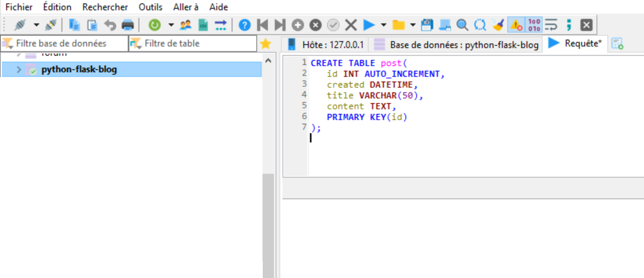Screen dimensions: 644x278
Task: Open the dropdown arrow next to folder icon
Action: [x=413, y=25]
